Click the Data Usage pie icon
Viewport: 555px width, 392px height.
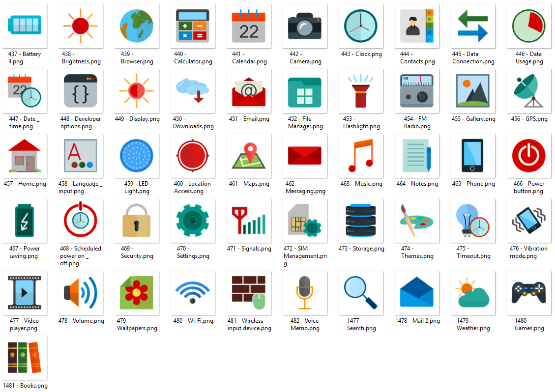click(529, 26)
